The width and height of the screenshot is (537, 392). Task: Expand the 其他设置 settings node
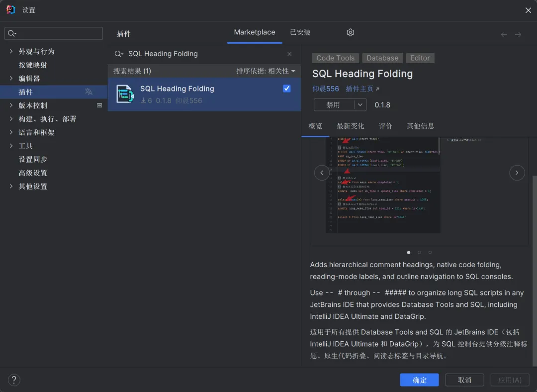[11, 186]
